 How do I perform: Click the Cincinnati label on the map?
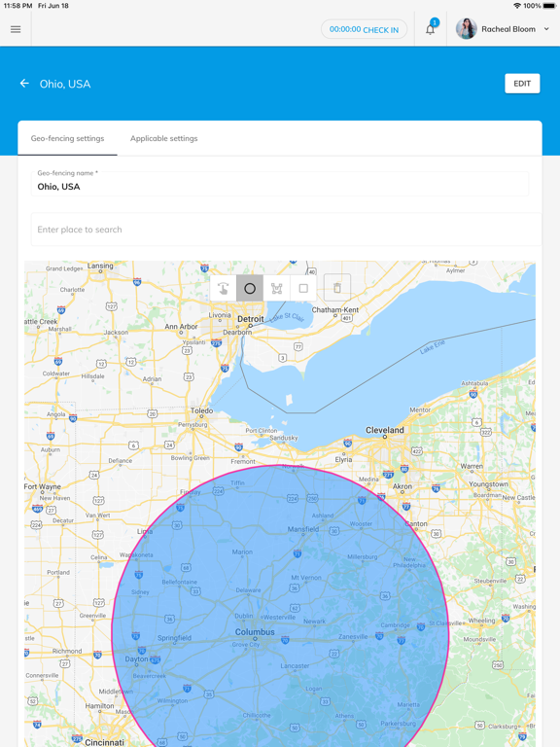[x=104, y=742]
